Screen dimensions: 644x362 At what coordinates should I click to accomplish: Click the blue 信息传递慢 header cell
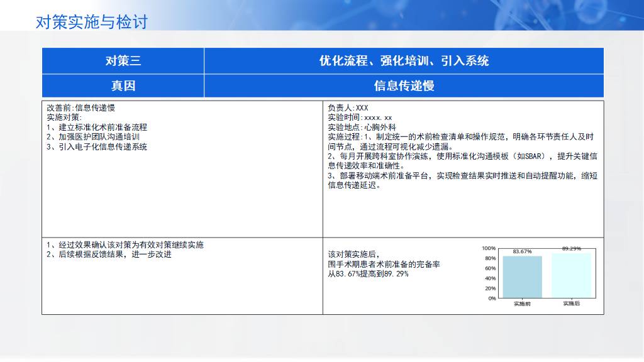click(x=404, y=85)
